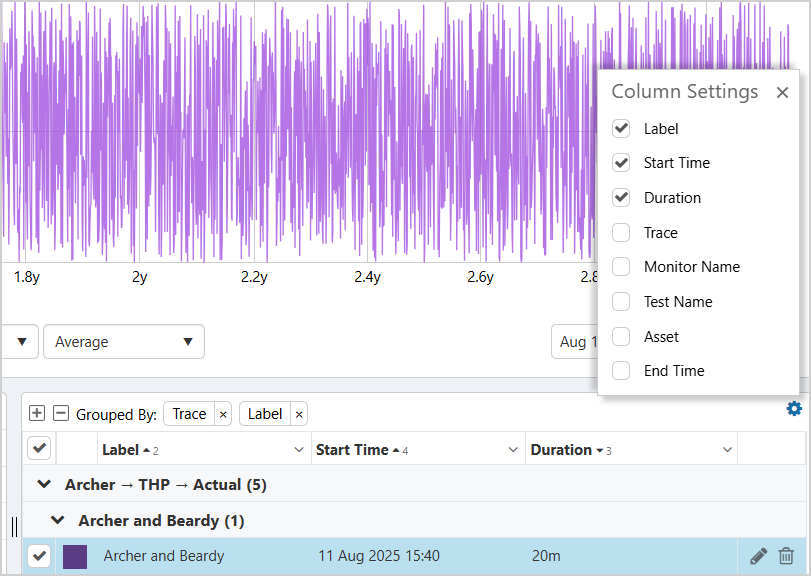
Task: Collapse the Archer and Beardy subgroup
Action: pos(58,521)
